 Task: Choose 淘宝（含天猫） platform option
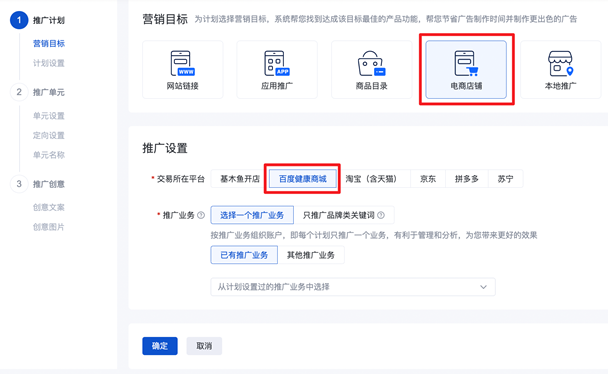click(x=371, y=179)
